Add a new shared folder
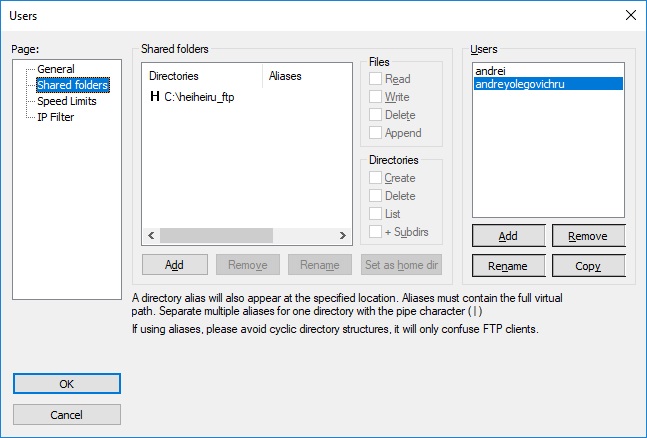The image size is (647, 438). 175,265
